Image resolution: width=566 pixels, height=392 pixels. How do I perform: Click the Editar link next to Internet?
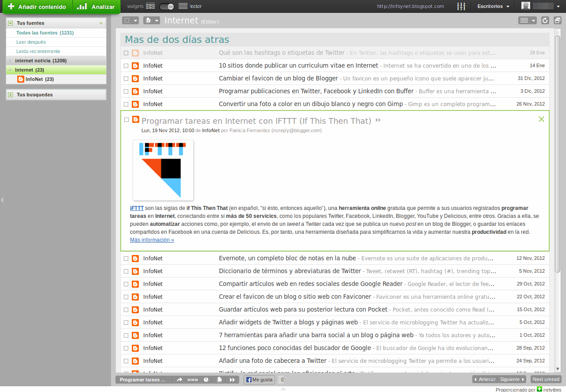[210, 22]
